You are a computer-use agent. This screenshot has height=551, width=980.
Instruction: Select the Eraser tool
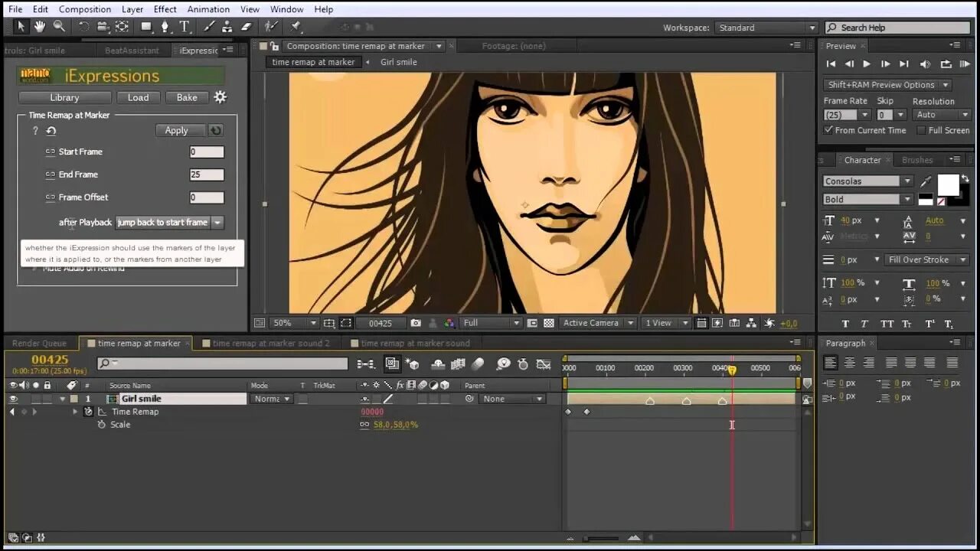pyautogui.click(x=246, y=27)
